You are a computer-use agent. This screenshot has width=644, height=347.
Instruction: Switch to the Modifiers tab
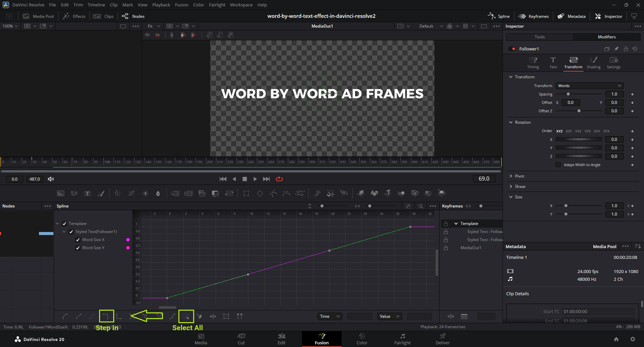[x=606, y=37]
